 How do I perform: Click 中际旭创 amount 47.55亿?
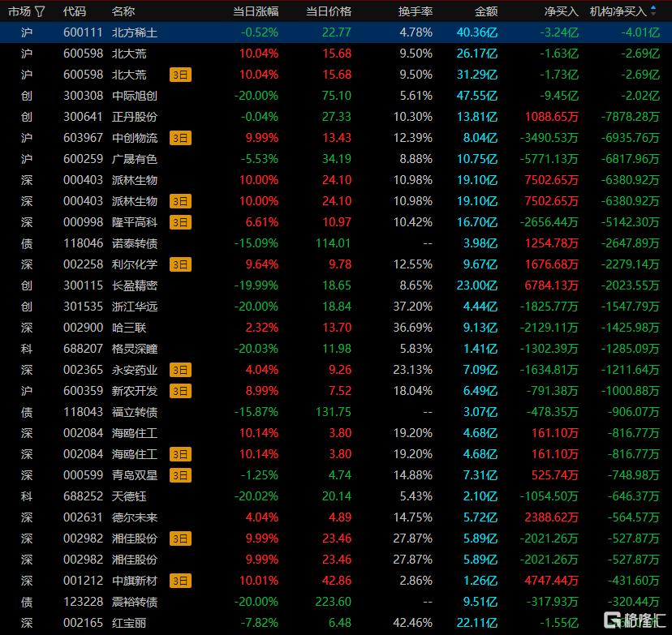477,96
